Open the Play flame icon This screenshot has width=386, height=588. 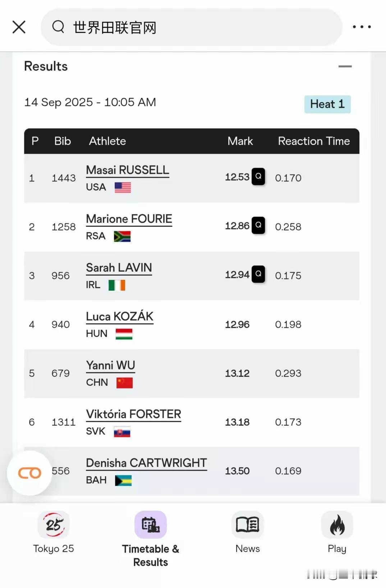coord(337,525)
